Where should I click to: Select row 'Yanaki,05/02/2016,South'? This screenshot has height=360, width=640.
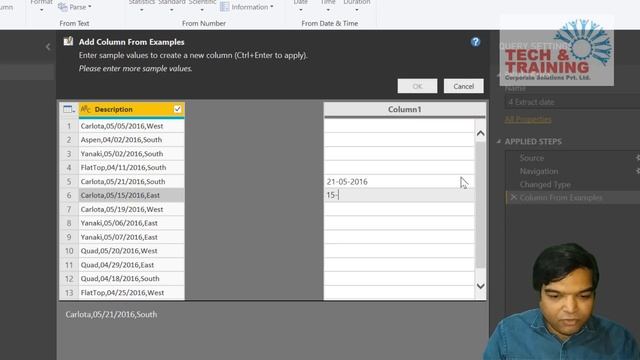[131, 154]
